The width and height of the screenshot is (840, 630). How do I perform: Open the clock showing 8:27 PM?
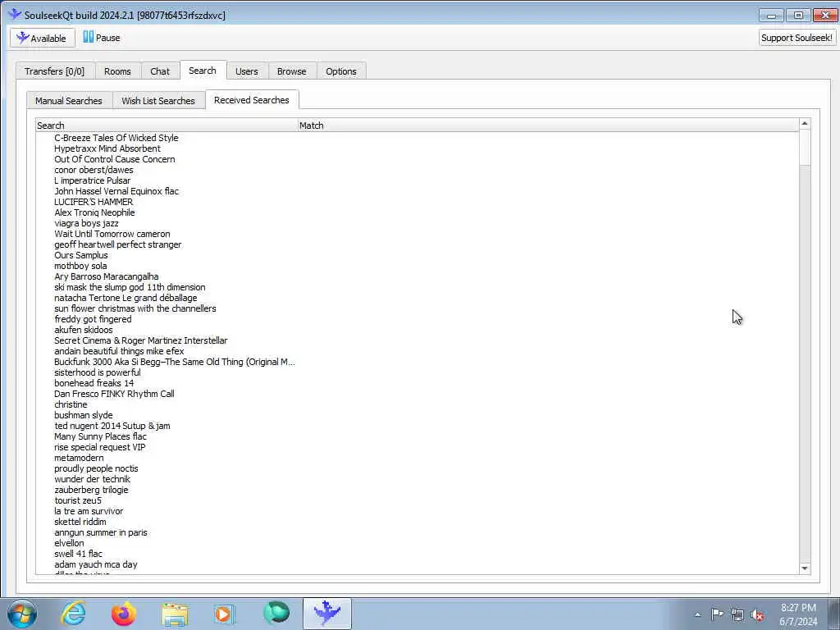798,614
